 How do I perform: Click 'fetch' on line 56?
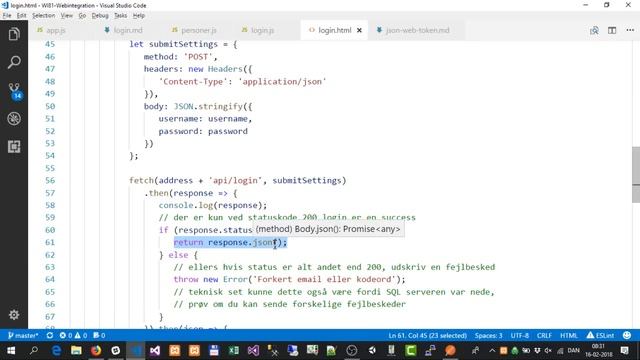coord(141,180)
